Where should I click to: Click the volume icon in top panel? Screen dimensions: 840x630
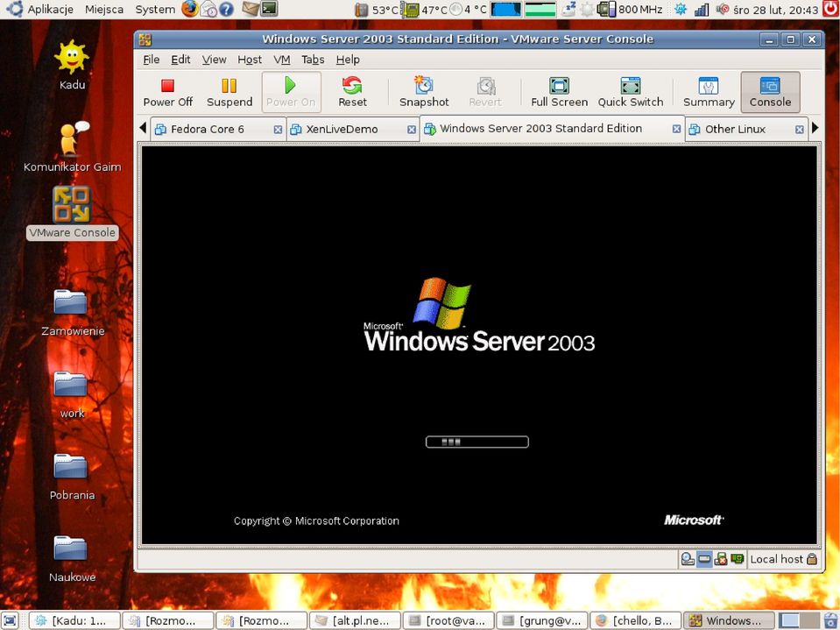click(722, 9)
